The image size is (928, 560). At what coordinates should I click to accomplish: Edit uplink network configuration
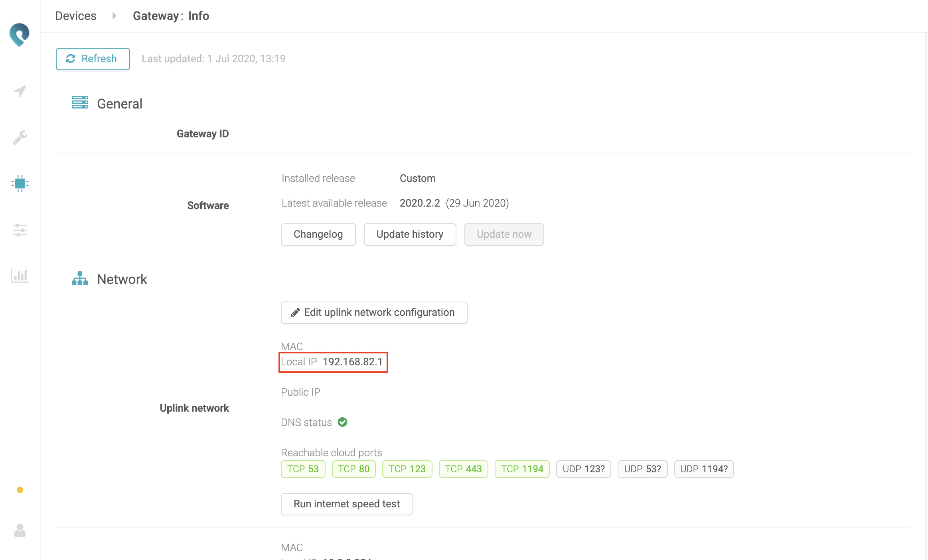[374, 313]
